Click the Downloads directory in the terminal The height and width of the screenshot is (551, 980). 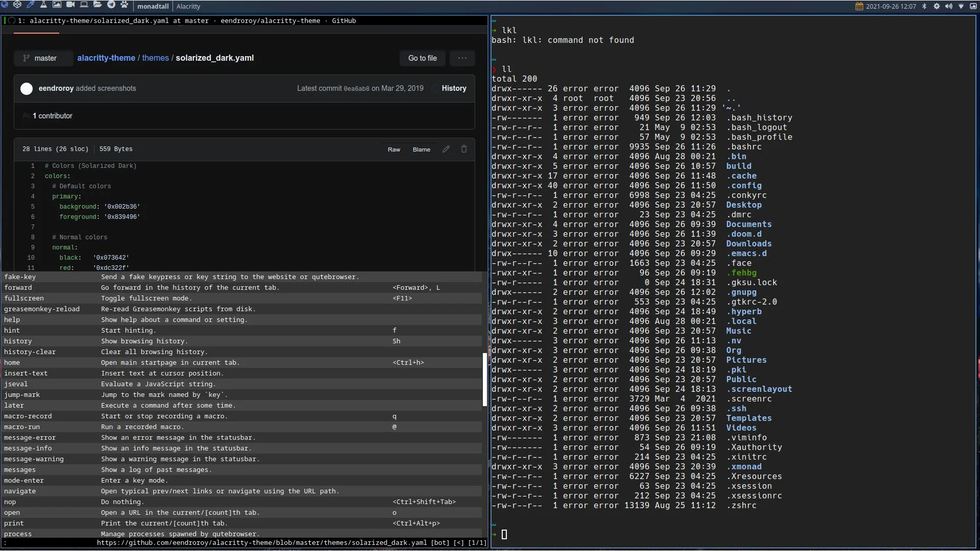(749, 244)
